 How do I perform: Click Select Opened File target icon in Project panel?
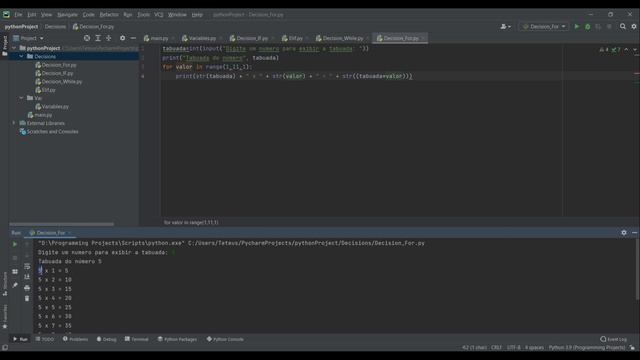(x=87, y=38)
